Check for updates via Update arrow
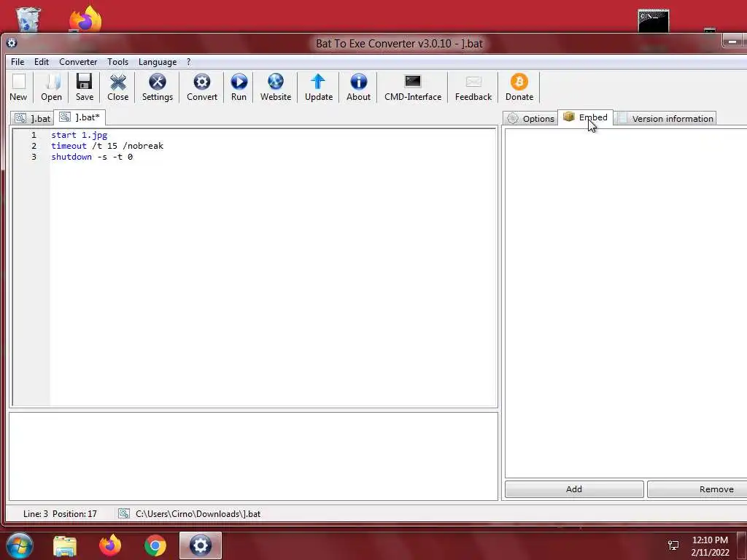747x560 pixels. (319, 87)
